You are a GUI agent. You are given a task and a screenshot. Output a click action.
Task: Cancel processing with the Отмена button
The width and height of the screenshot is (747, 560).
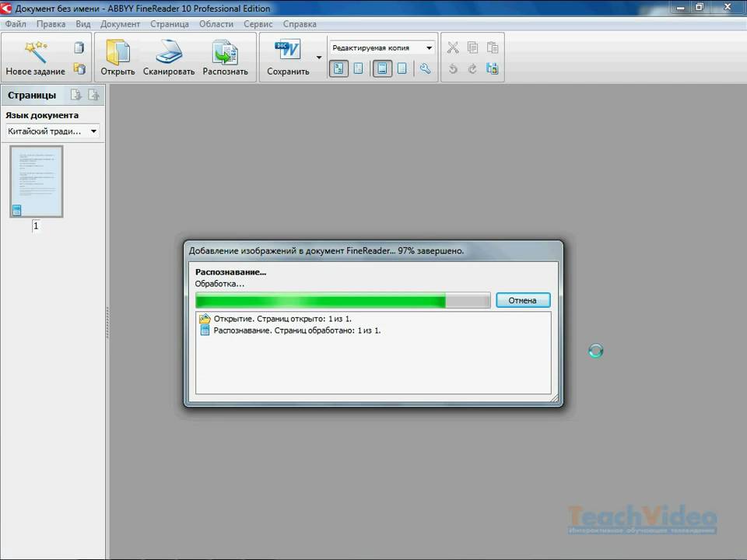coord(523,300)
